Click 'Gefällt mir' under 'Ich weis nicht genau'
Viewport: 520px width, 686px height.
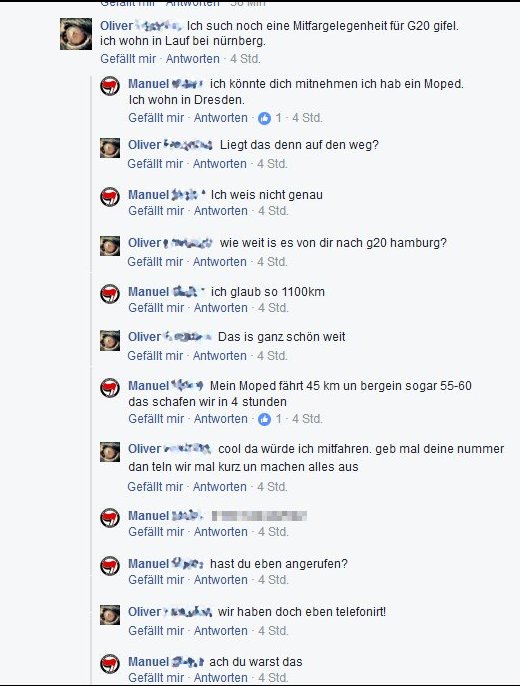(156, 211)
